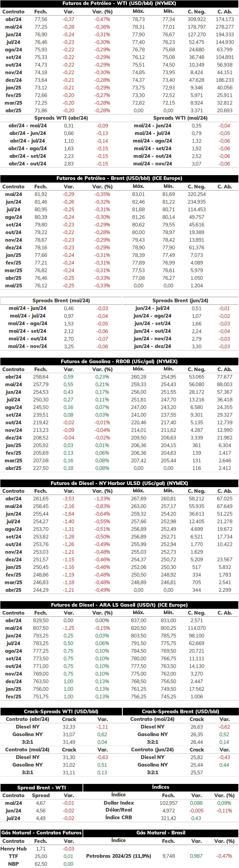Click the Brent ICE Europe section header
This screenshot has height=868, width=239.
point(119,178)
